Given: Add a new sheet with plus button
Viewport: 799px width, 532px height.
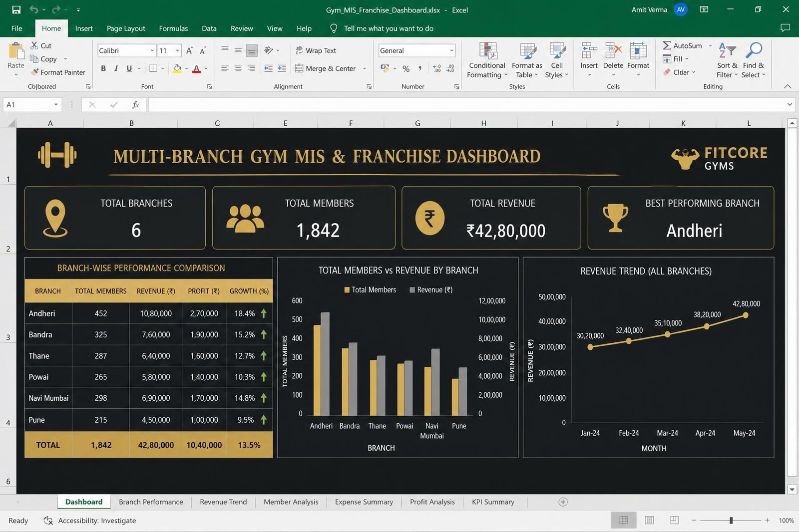Looking at the screenshot, I should point(563,502).
